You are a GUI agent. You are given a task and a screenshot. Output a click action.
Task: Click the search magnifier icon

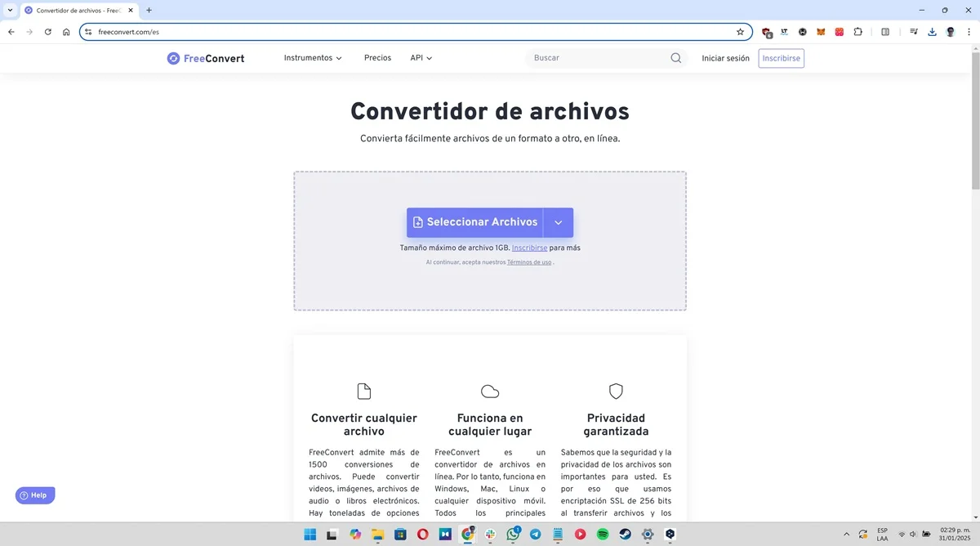click(x=675, y=58)
